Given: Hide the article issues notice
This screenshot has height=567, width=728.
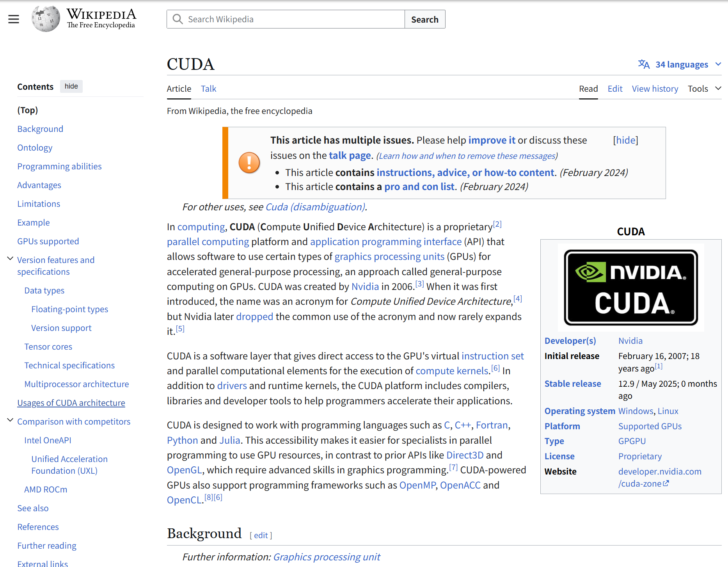Looking at the screenshot, I should (625, 140).
